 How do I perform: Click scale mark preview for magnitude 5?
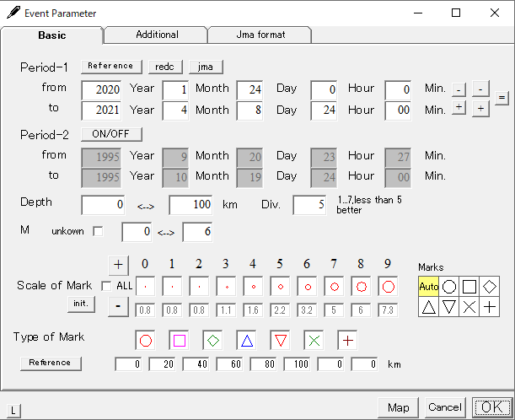click(280, 287)
